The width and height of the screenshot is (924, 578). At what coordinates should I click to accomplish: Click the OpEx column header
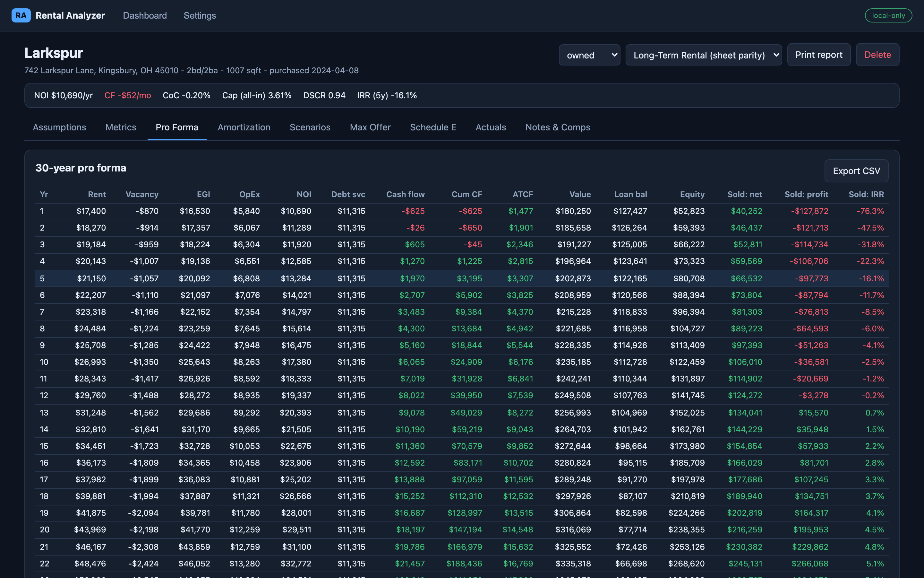tap(250, 194)
